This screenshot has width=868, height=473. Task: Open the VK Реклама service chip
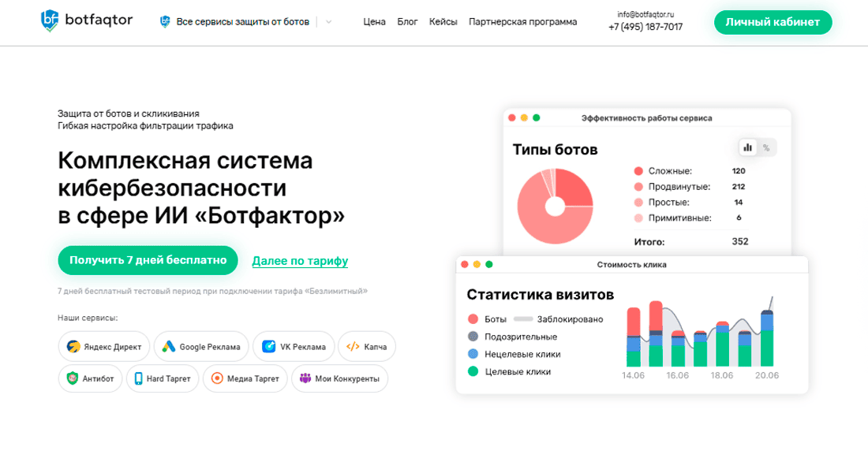[294, 347]
